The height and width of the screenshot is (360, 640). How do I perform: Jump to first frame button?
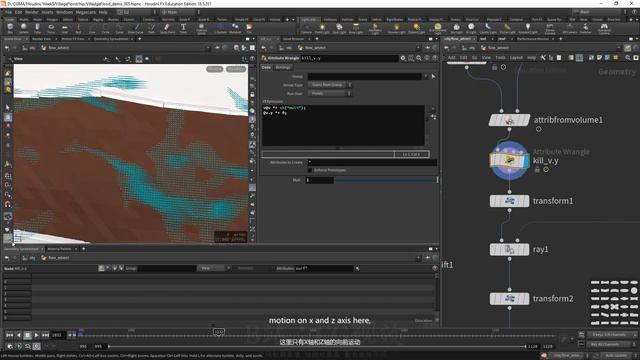[9, 335]
